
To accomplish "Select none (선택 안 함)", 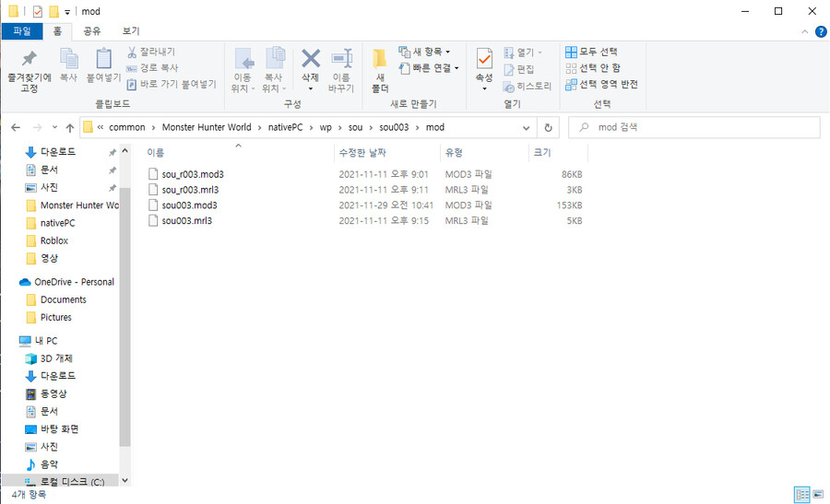I will pyautogui.click(x=593, y=68).
